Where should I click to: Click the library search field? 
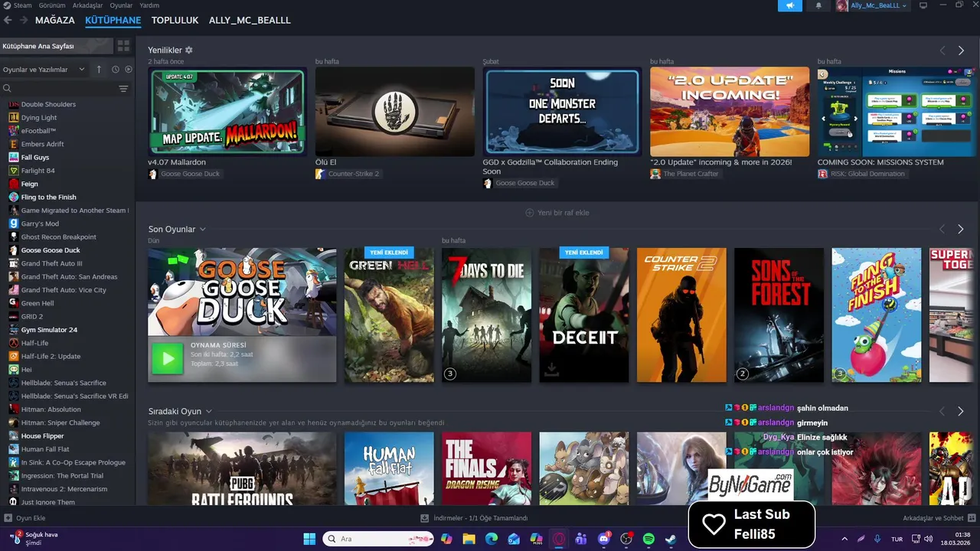pyautogui.click(x=60, y=89)
